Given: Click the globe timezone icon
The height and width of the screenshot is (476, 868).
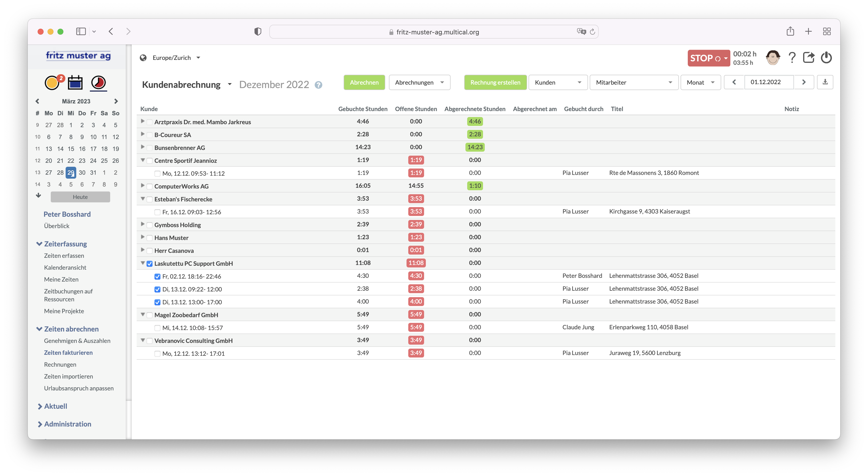Looking at the screenshot, I should (143, 58).
